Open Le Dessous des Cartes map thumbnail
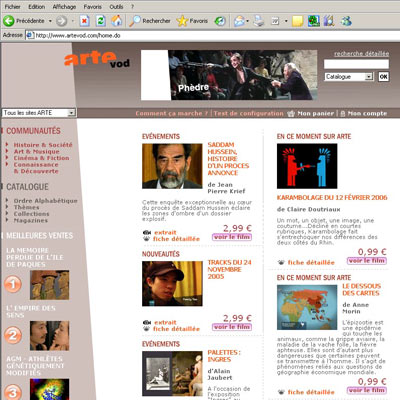 (x=307, y=307)
